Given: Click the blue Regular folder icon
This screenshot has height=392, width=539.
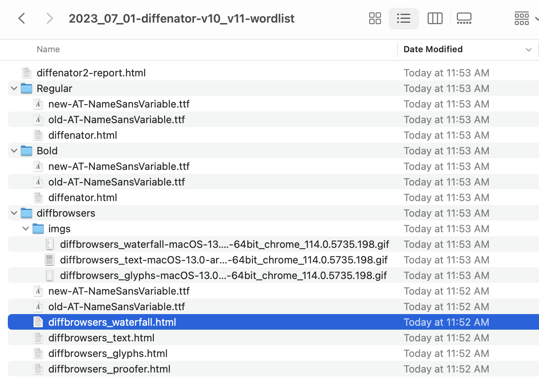Looking at the screenshot, I should pyautogui.click(x=26, y=88).
